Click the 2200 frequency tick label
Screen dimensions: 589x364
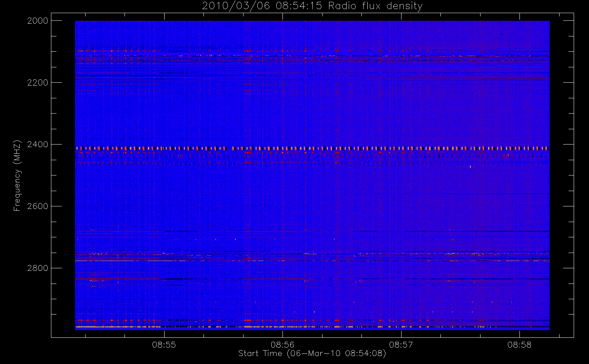(x=38, y=83)
